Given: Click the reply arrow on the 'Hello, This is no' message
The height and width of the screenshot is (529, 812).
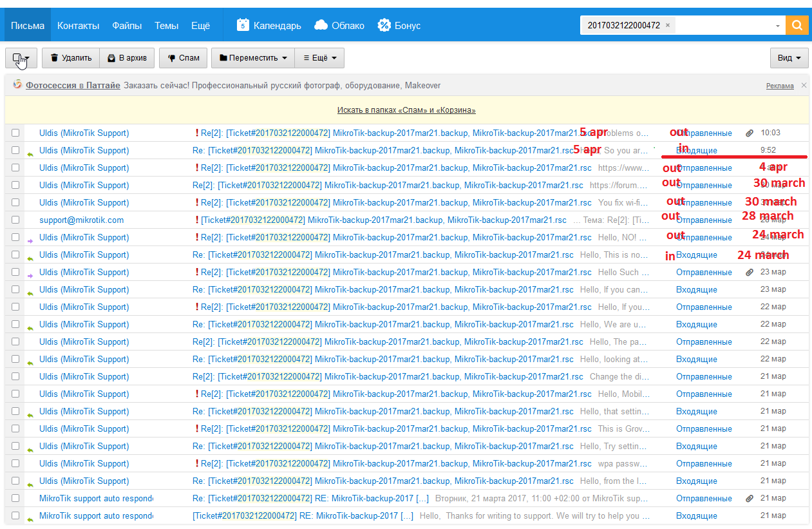Looking at the screenshot, I should (x=30, y=258).
